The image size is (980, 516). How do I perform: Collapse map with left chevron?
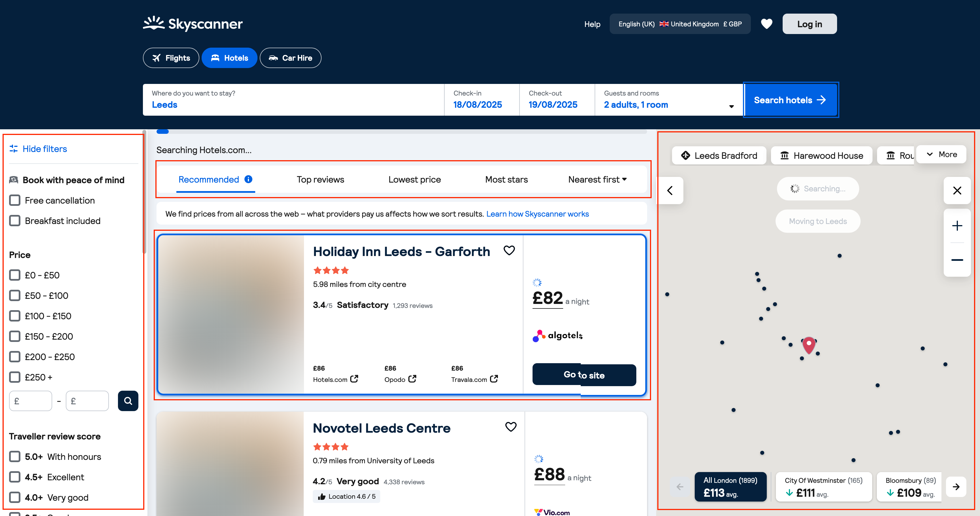point(670,190)
